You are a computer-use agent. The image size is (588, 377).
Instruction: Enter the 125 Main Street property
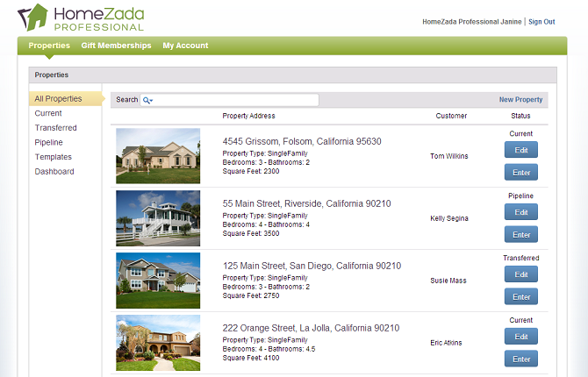[x=521, y=297]
